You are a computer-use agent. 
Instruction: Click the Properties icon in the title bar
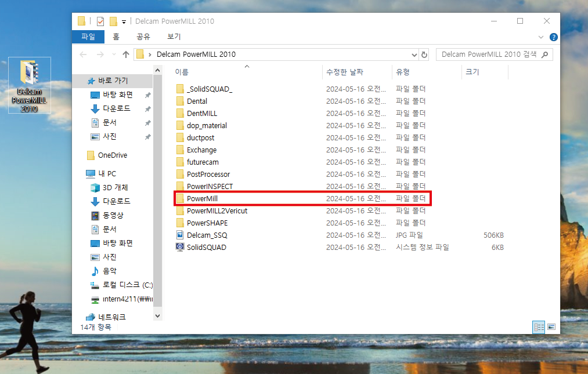100,21
